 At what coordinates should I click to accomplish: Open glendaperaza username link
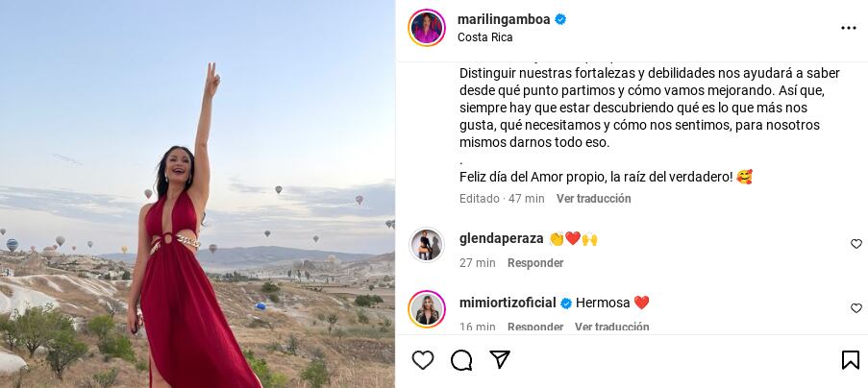[502, 239]
